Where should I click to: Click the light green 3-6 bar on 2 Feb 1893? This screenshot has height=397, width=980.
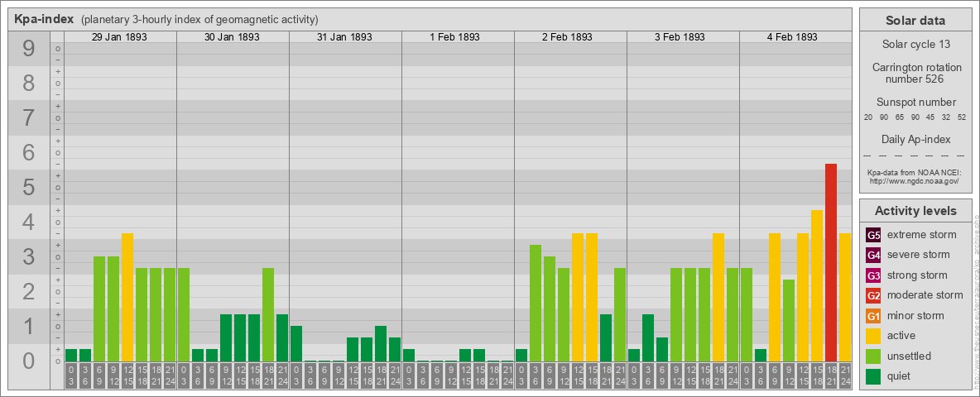click(536, 303)
